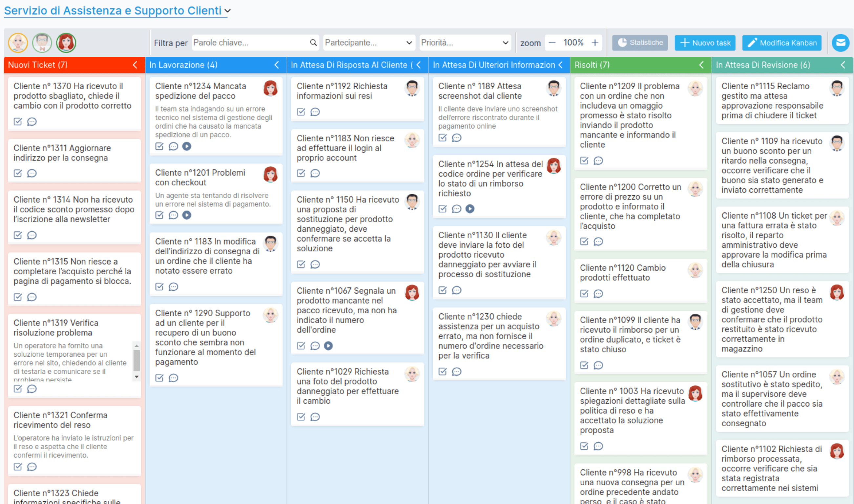Viewport: 854px width, 504px height.
Task: Collapse the Nuovi Ticket column
Action: (x=135, y=65)
